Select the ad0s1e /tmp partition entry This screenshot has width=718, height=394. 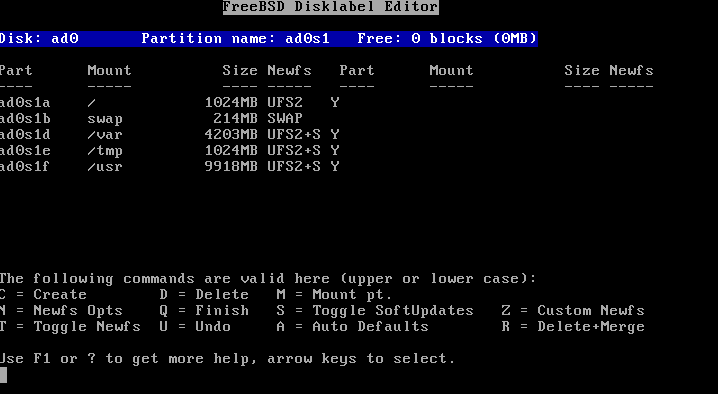(x=169, y=151)
